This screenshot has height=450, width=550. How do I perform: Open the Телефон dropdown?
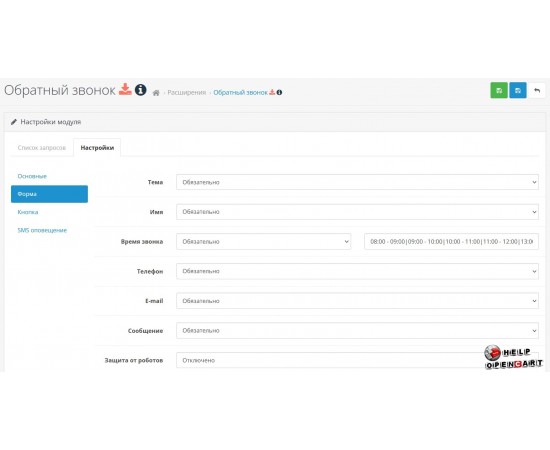tap(357, 271)
